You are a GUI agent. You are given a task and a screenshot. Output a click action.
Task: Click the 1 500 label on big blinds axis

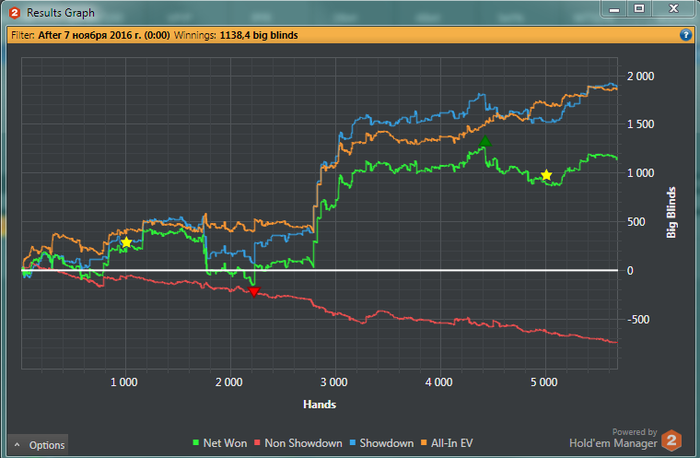[641, 124]
